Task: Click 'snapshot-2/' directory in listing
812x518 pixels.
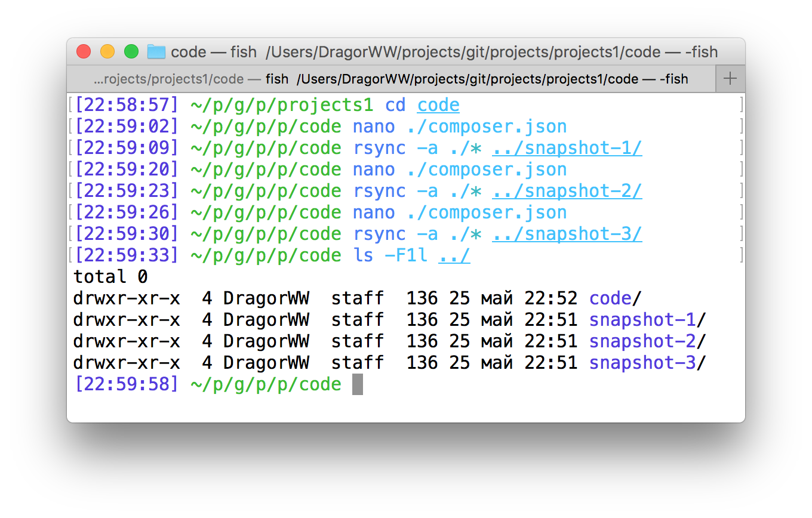Action: (648, 341)
